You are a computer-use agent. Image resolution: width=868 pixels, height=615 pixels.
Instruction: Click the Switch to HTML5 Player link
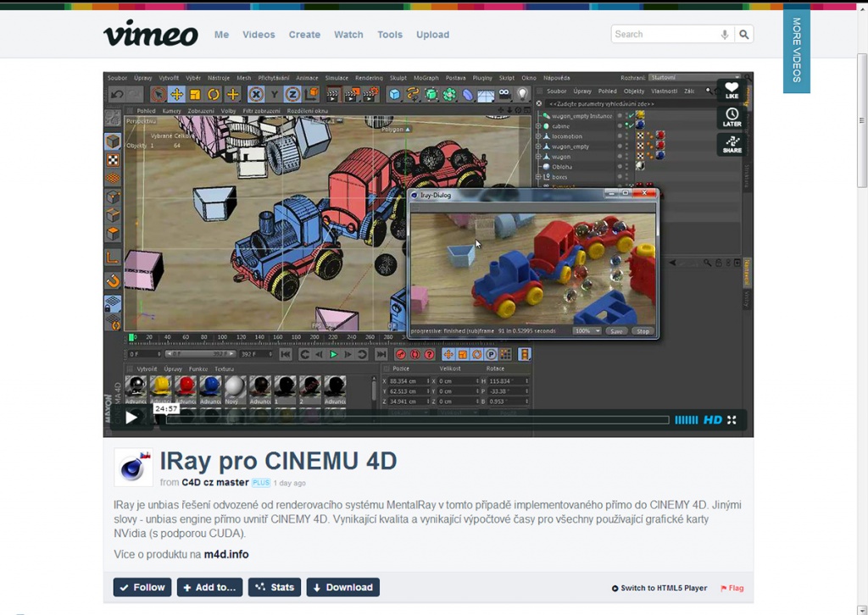659,588
